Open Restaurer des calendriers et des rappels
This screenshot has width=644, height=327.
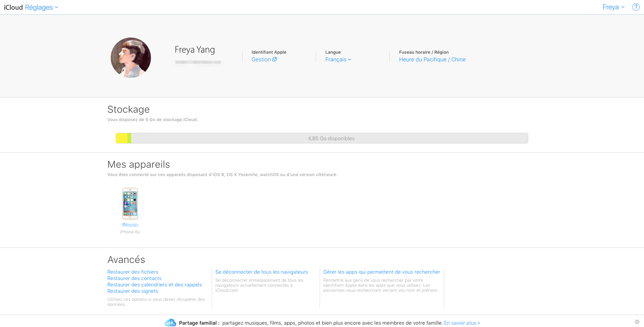click(155, 285)
